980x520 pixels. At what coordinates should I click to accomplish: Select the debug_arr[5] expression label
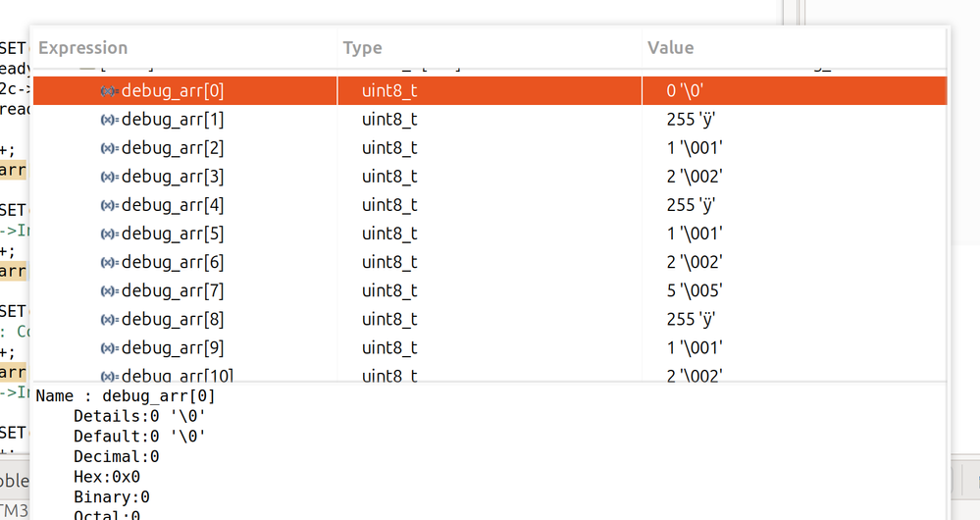point(173,234)
